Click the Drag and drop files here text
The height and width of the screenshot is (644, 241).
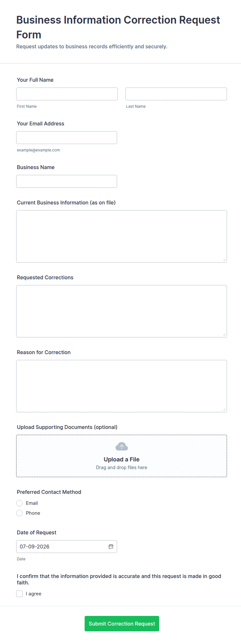[122, 467]
